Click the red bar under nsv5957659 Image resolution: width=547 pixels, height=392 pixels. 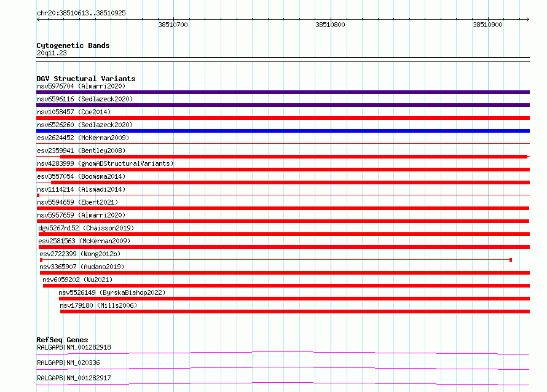pos(283,221)
